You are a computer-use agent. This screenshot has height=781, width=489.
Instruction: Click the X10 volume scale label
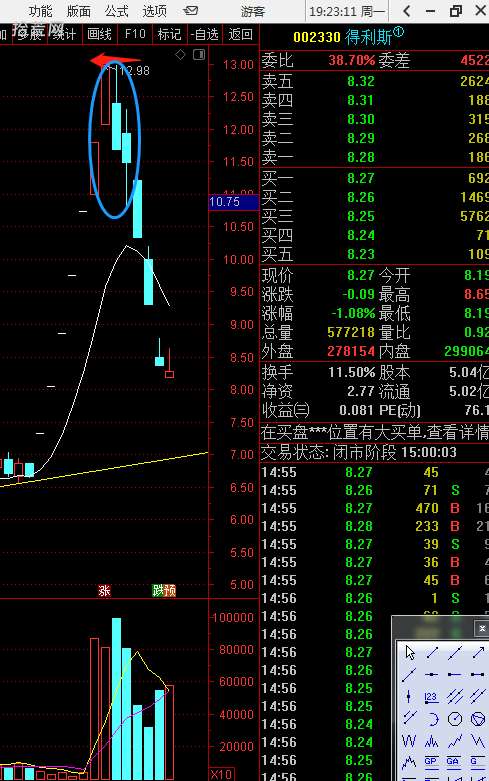221,774
